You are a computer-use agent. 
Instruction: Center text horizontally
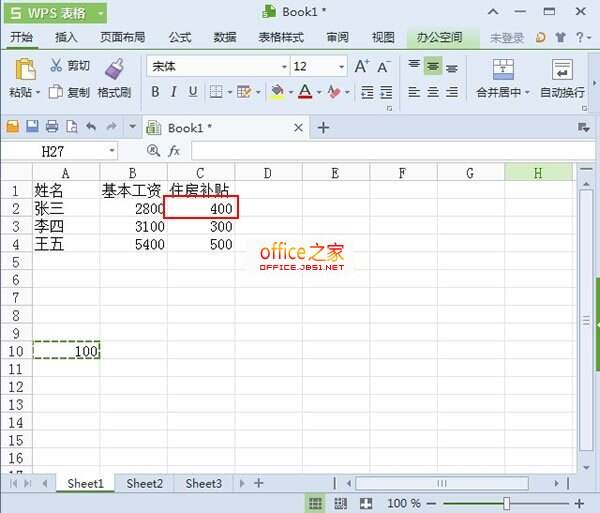[x=433, y=92]
